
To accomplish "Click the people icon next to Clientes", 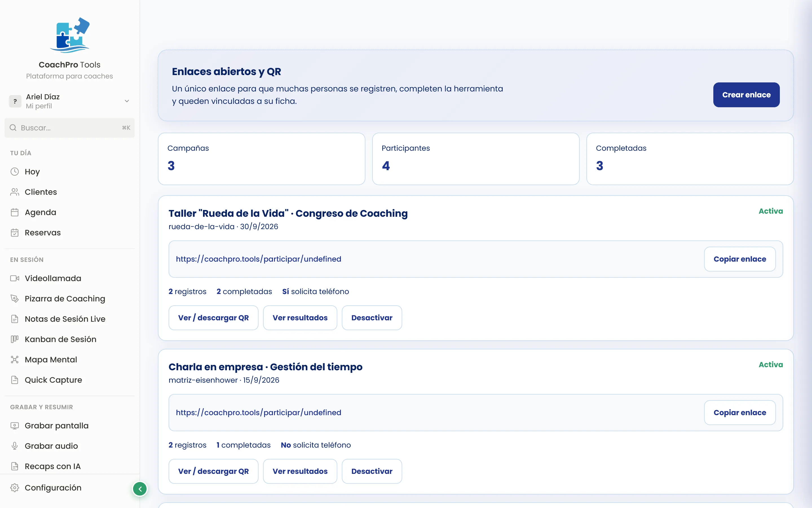I will pyautogui.click(x=14, y=192).
